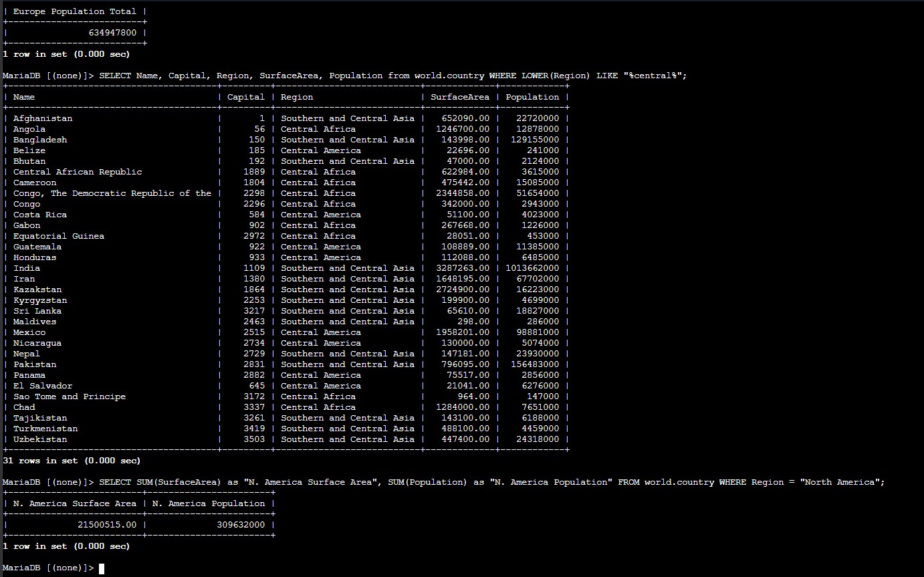The height and width of the screenshot is (577, 924).
Task: Select the Afghanistan row entry
Action: 42,118
